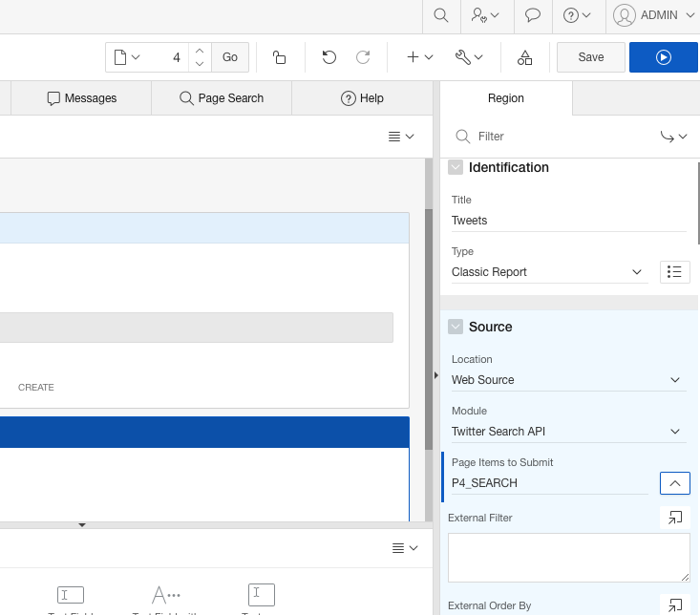
Task: Open code editor for External Filter
Action: tap(674, 518)
